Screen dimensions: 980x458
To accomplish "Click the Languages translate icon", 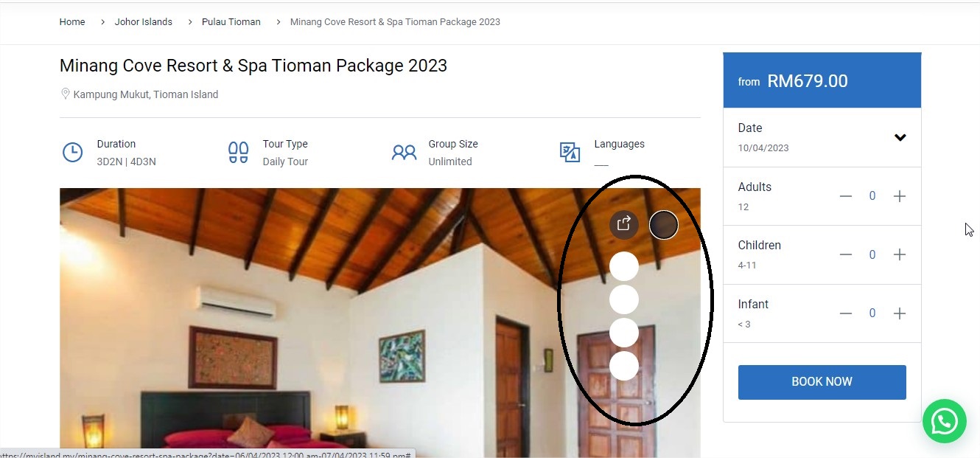I will (x=570, y=153).
